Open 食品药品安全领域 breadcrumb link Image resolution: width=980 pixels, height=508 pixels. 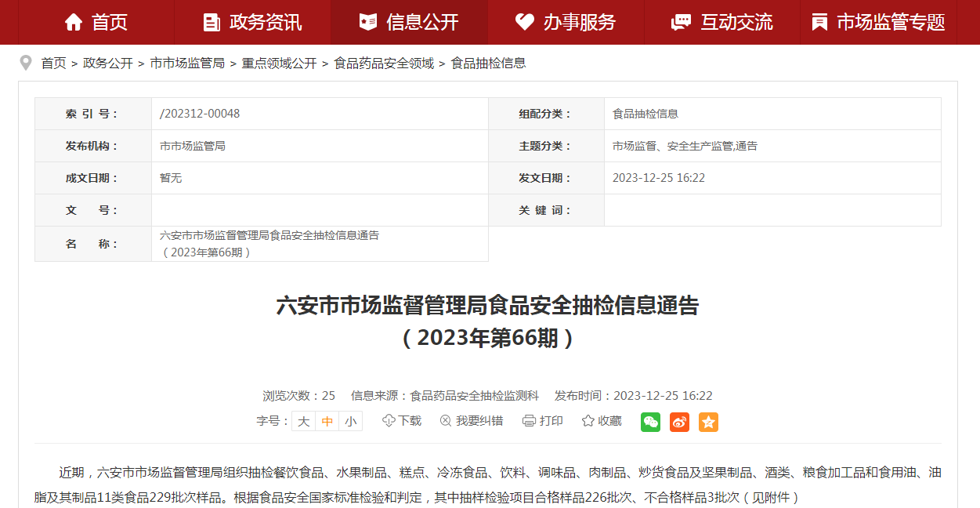pos(384,63)
